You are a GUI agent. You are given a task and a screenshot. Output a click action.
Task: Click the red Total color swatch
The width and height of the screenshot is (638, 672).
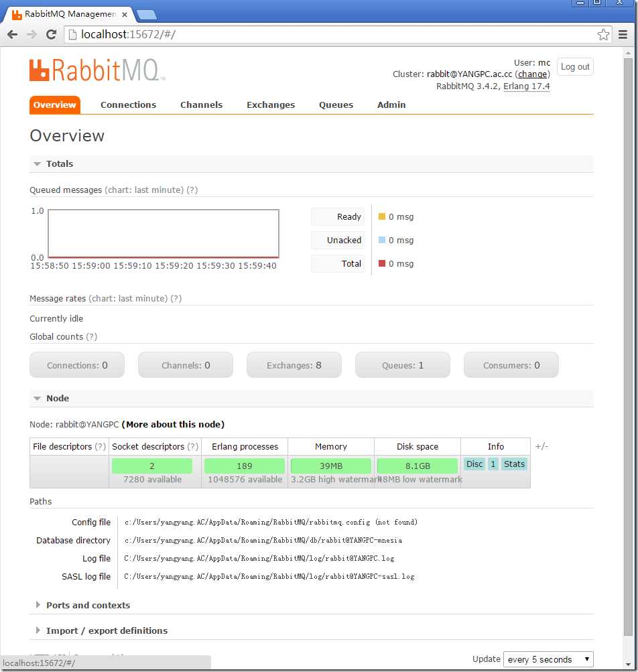coord(381,263)
